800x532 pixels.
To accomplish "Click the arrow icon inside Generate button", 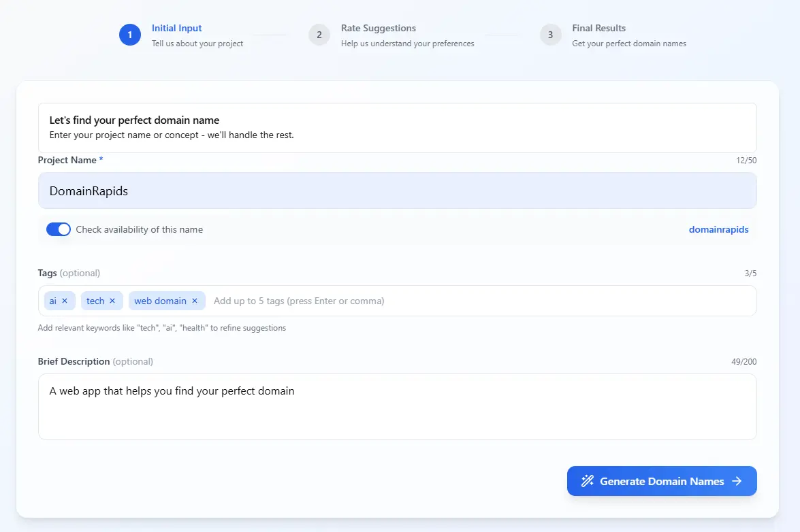I will tap(737, 481).
